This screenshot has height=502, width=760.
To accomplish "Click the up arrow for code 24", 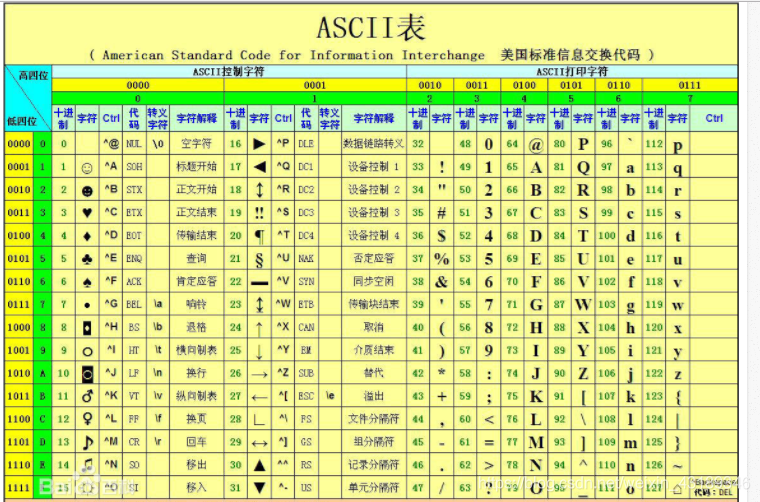I will [259, 329].
